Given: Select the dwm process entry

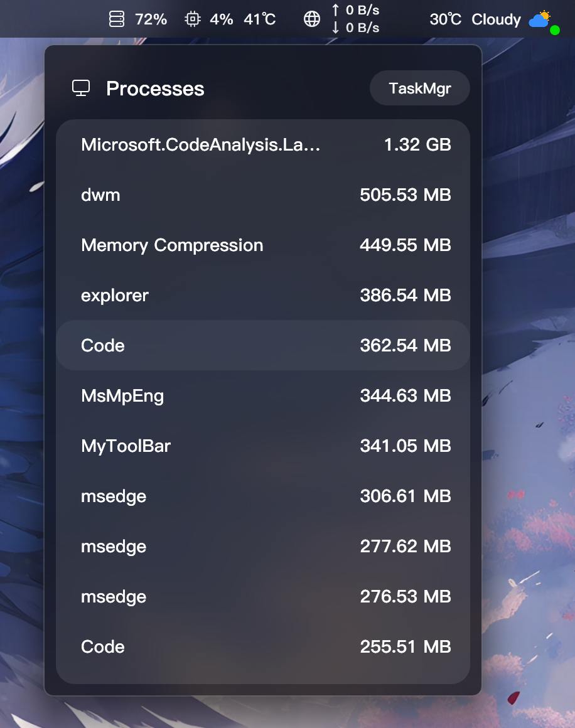Looking at the screenshot, I should click(263, 195).
